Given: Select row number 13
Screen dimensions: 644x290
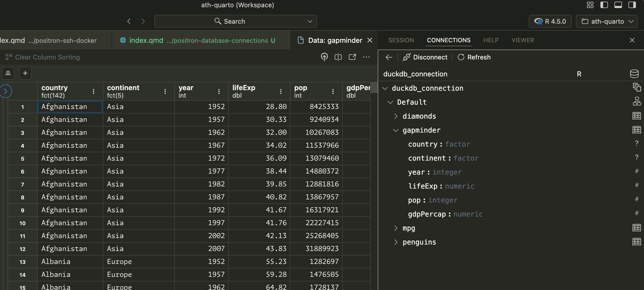Looking at the screenshot, I should click(23, 262).
